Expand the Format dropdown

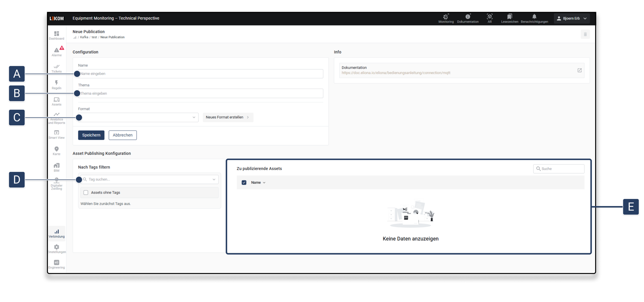pos(138,118)
